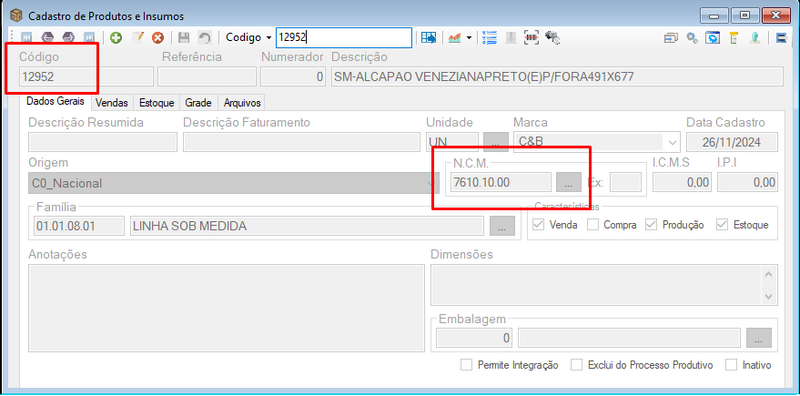Open the Estoque tab

[x=157, y=103]
